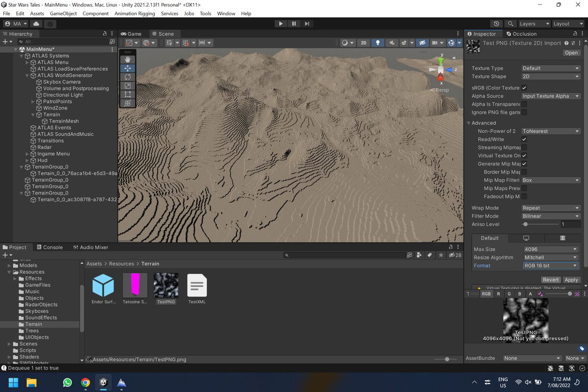Select the Rotate tool in Scene overlay
This screenshot has height=392, width=588.
(x=127, y=77)
